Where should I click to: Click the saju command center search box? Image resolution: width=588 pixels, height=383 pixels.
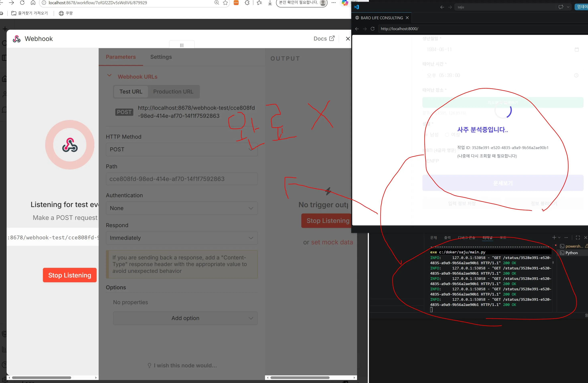pyautogui.click(x=505, y=7)
